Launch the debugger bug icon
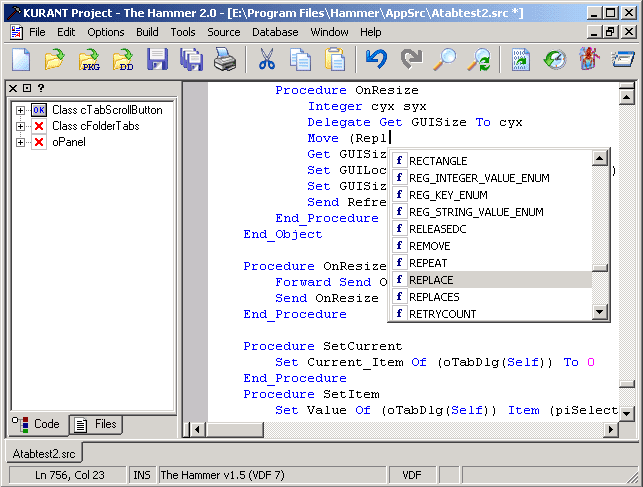 click(x=589, y=59)
